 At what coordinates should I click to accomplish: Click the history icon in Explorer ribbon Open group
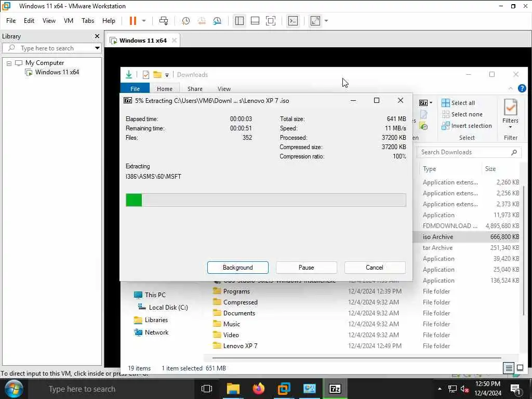tap(423, 126)
